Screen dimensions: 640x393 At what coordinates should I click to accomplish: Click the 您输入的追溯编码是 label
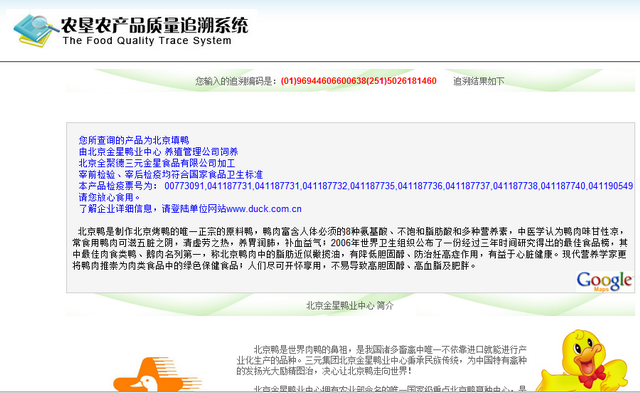[x=237, y=81]
